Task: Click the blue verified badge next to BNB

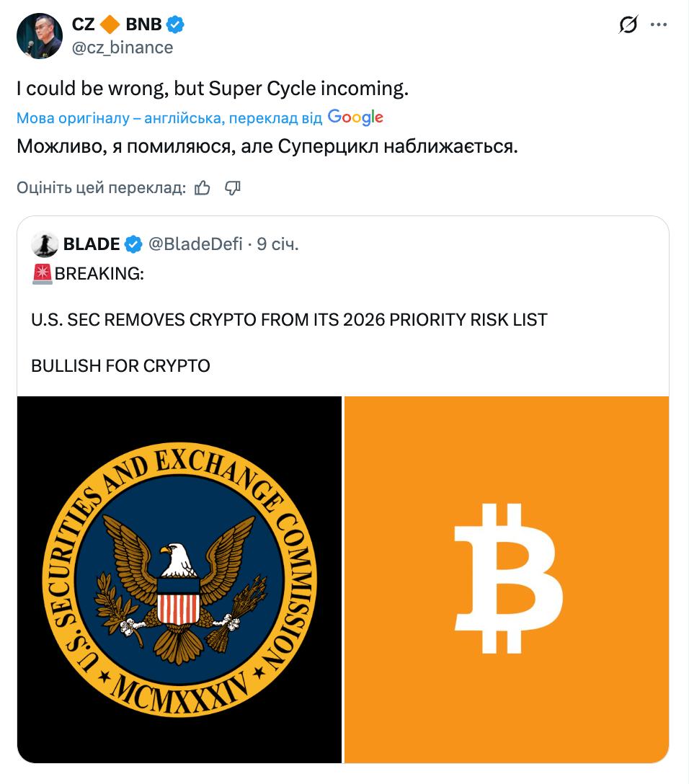Action: point(175,24)
